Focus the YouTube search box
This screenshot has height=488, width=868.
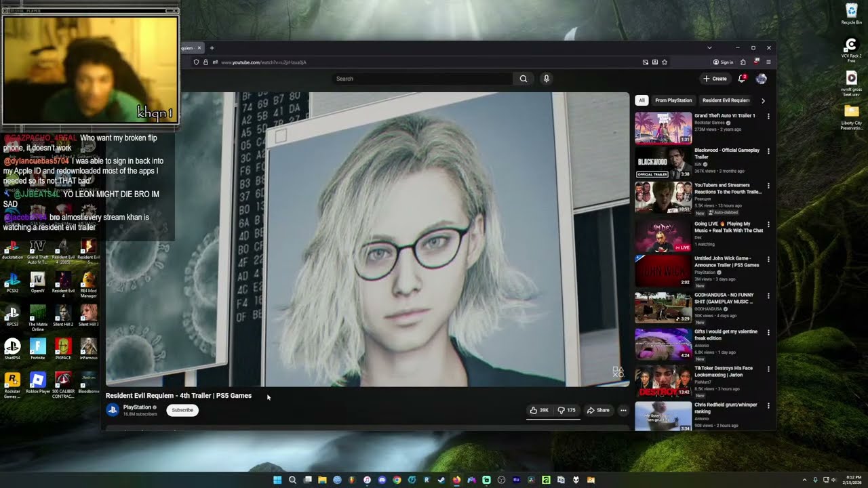(424, 79)
